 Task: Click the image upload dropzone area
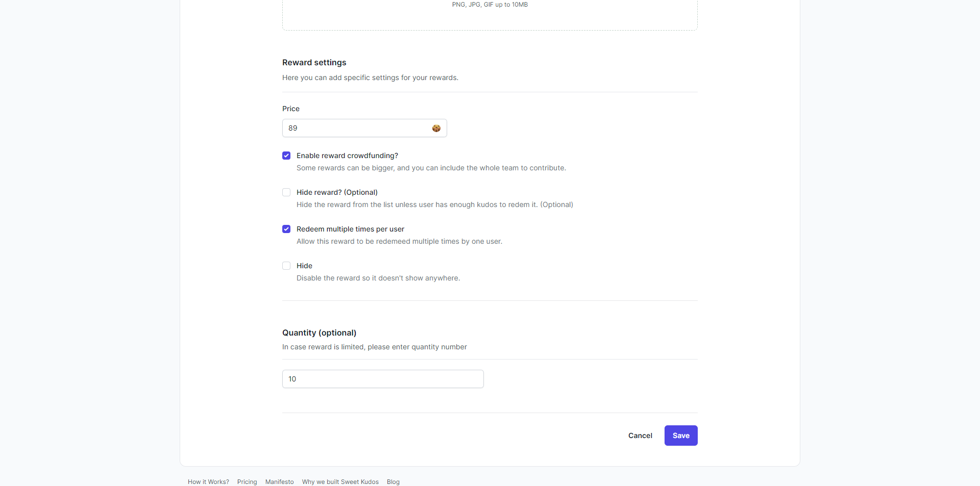click(490, 15)
